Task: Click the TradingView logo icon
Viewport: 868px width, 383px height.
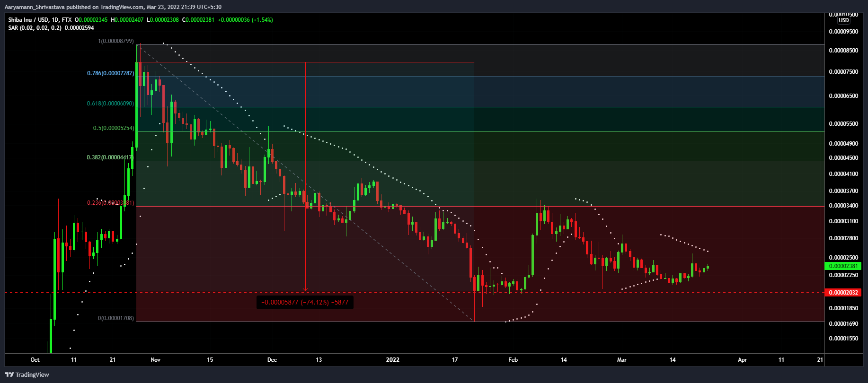Action: (x=9, y=374)
